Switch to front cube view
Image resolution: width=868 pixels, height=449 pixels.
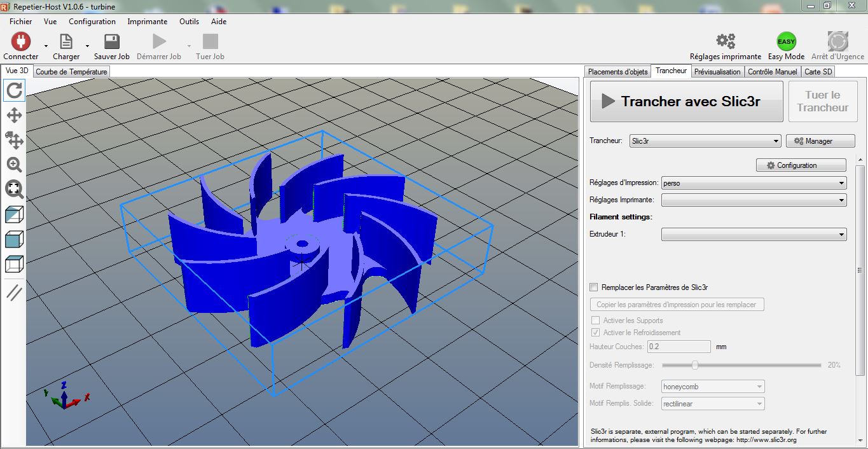(x=14, y=239)
